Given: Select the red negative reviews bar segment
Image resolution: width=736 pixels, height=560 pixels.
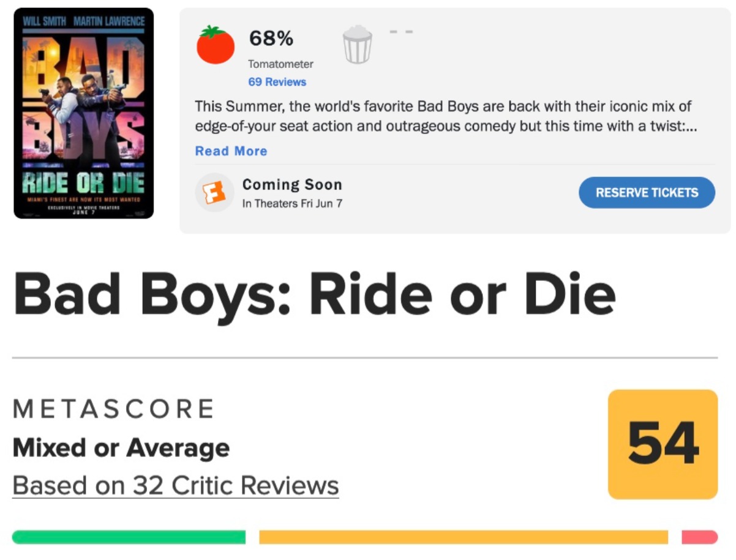Looking at the screenshot, I should [x=699, y=537].
